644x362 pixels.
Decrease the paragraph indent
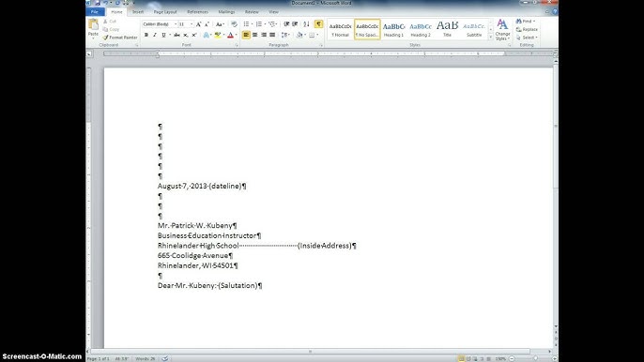286,24
